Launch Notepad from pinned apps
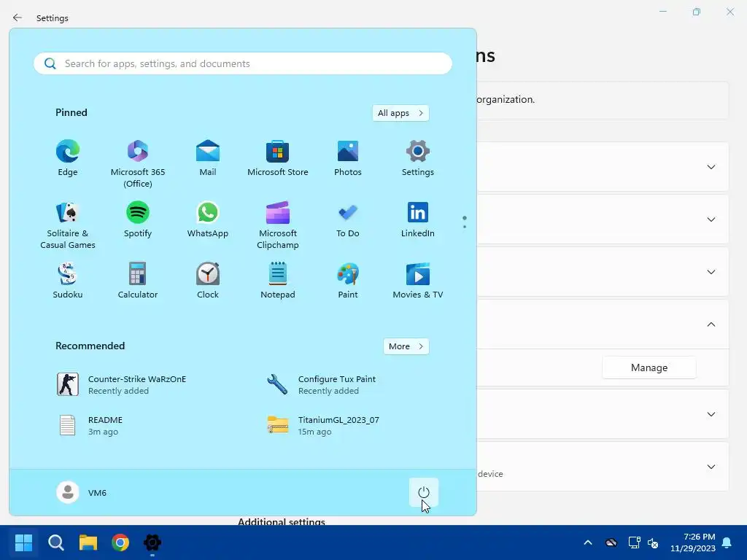747x560 pixels. pos(278,281)
